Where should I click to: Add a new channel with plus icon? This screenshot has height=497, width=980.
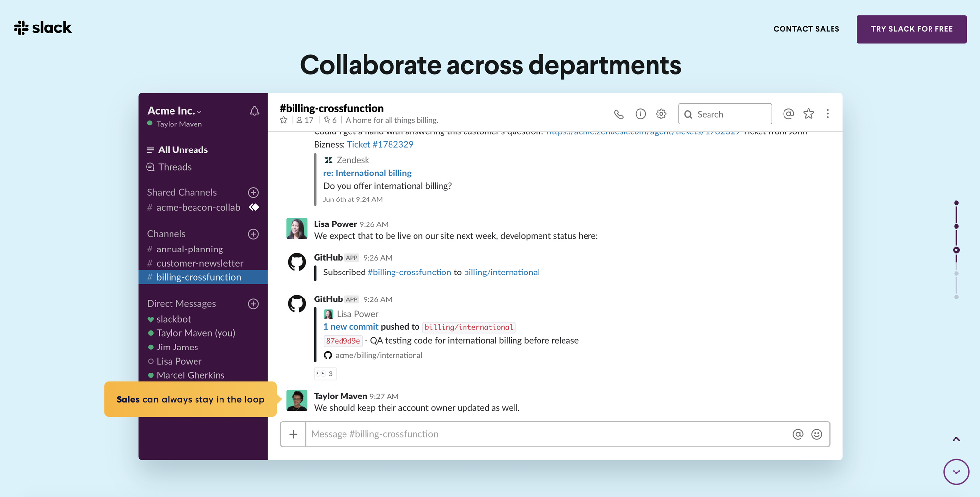[253, 234]
